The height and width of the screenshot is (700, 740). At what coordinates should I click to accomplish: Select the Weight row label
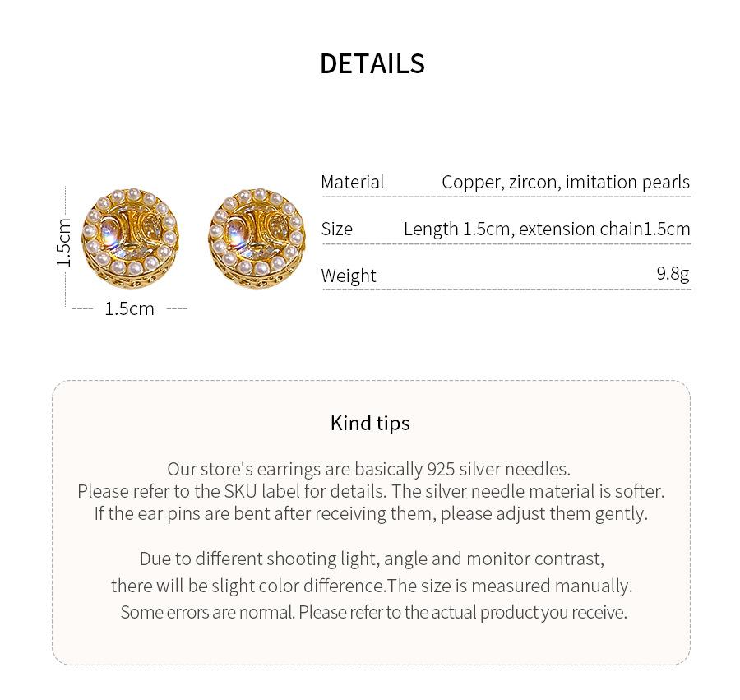(349, 276)
